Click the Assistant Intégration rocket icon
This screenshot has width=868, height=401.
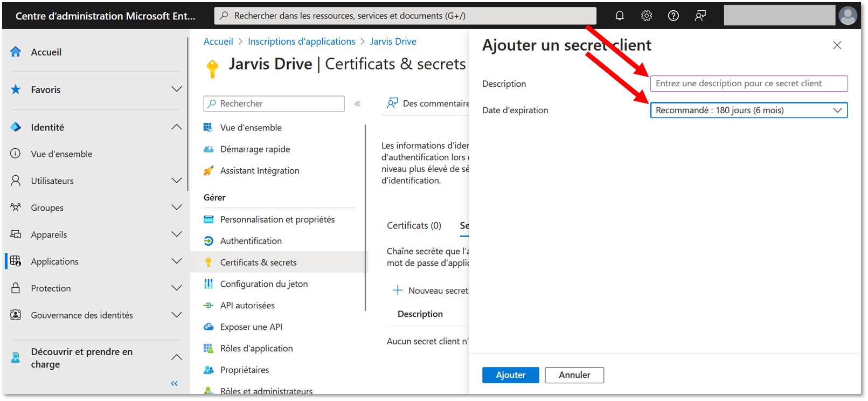[x=209, y=171]
